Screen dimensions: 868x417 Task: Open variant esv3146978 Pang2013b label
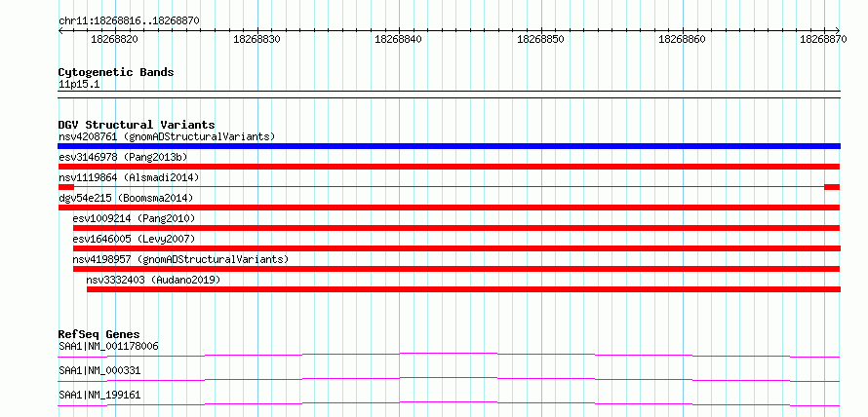point(123,157)
